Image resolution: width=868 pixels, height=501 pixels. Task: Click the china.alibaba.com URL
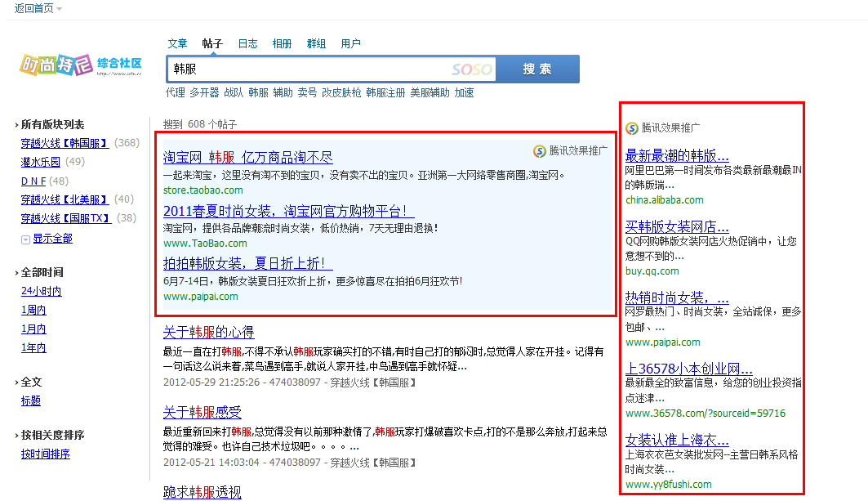(665, 200)
